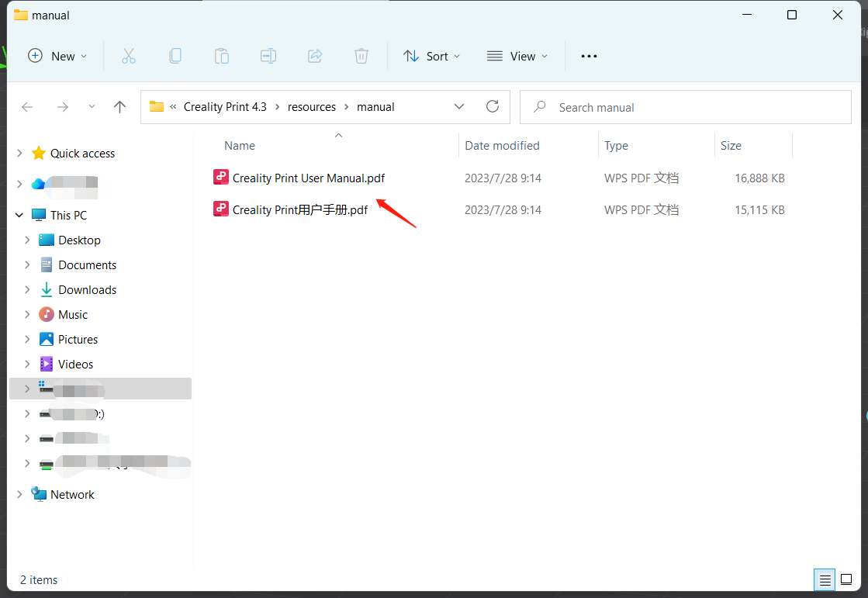Screen dimensions: 868x598
Task: Click the Share icon in toolbar
Action: point(315,56)
